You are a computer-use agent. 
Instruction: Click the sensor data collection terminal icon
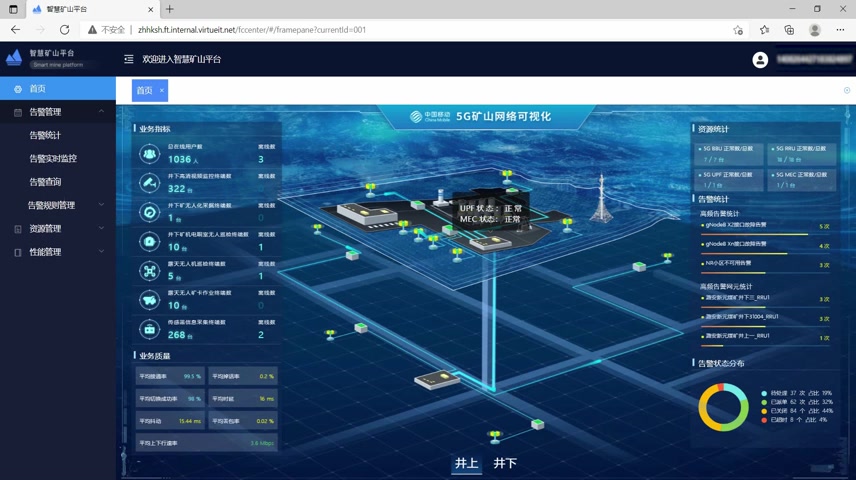pos(149,329)
